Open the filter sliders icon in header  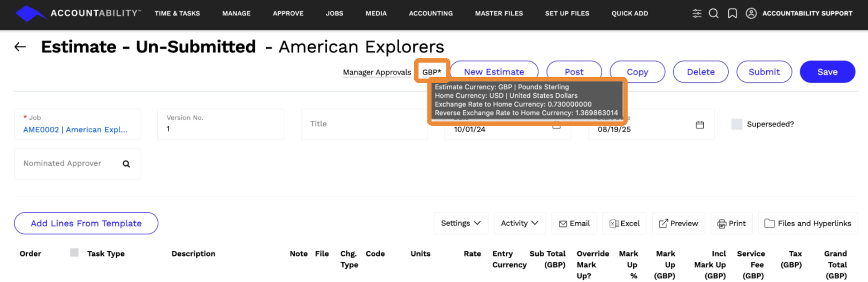point(697,13)
